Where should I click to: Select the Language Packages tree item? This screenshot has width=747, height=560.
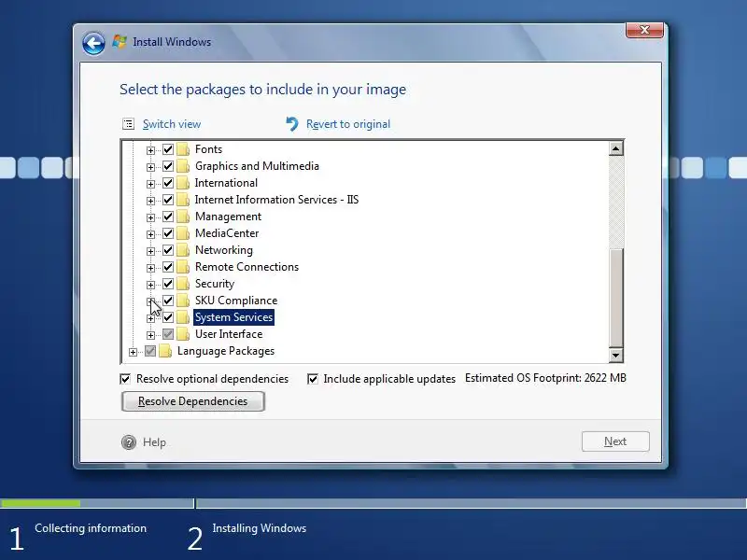(226, 351)
